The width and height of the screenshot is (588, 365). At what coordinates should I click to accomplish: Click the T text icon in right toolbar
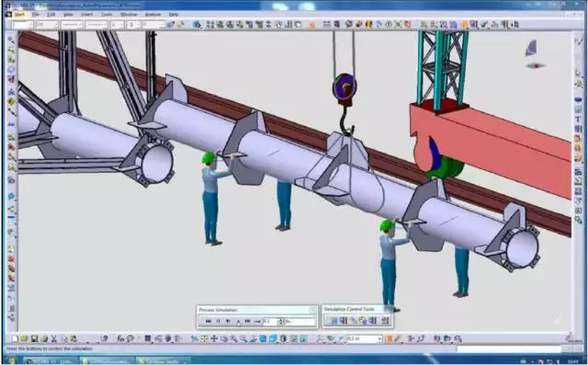pyautogui.click(x=578, y=120)
